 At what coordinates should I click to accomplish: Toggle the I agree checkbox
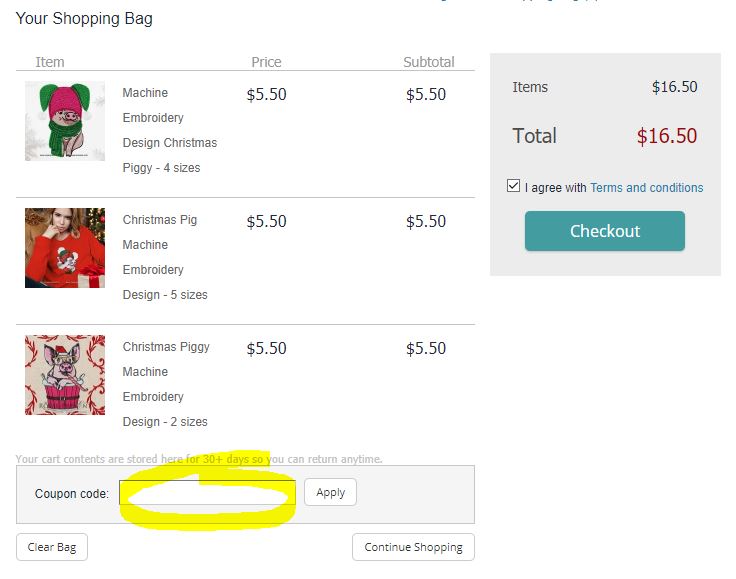click(514, 186)
